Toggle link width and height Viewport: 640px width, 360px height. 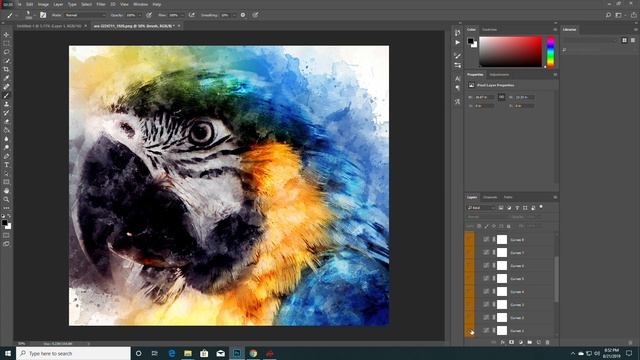pos(501,97)
